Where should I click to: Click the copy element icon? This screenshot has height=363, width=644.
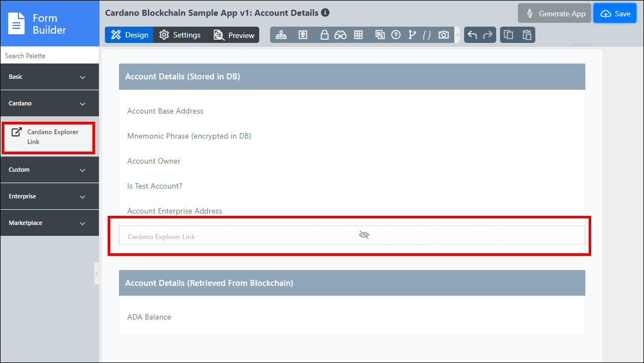509,35
